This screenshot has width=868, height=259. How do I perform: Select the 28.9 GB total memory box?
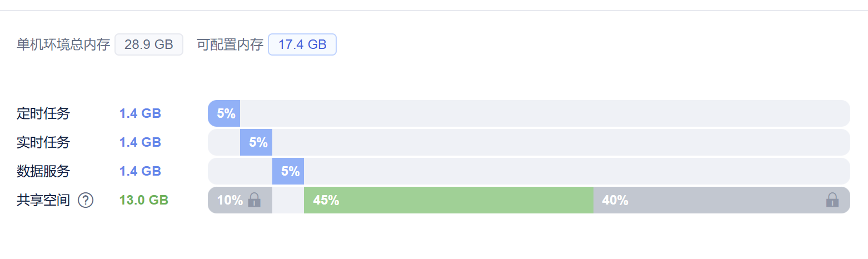pyautogui.click(x=149, y=45)
